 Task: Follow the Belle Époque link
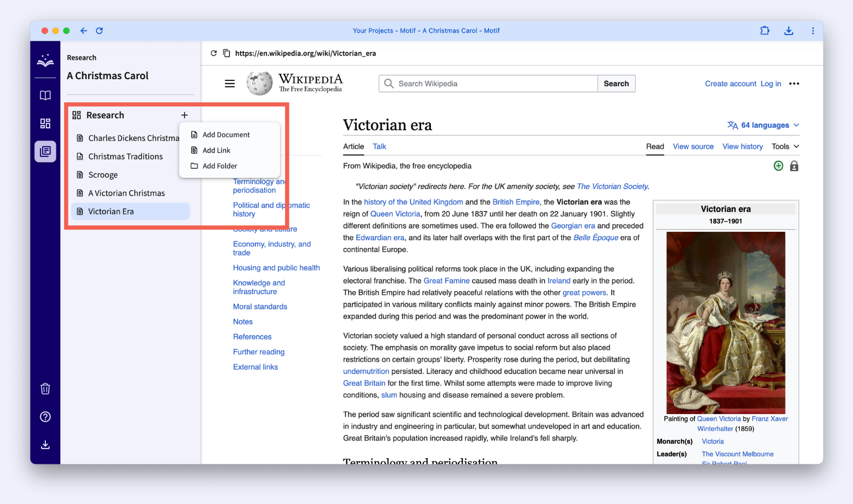(x=596, y=238)
